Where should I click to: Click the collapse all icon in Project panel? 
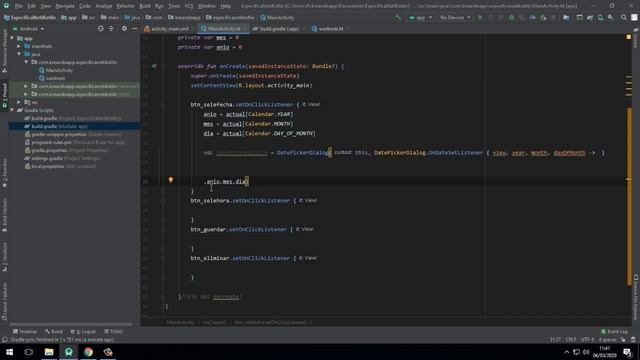click(111, 29)
